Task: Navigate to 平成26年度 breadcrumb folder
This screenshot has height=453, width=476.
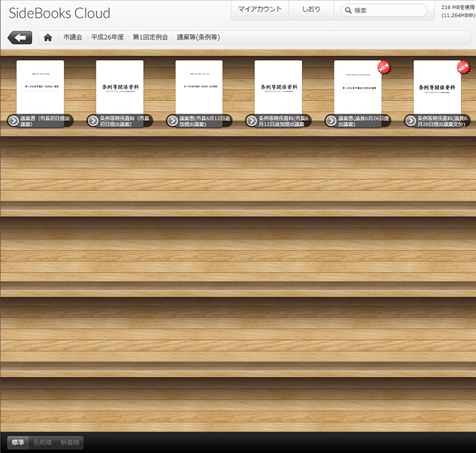Action: click(x=107, y=37)
